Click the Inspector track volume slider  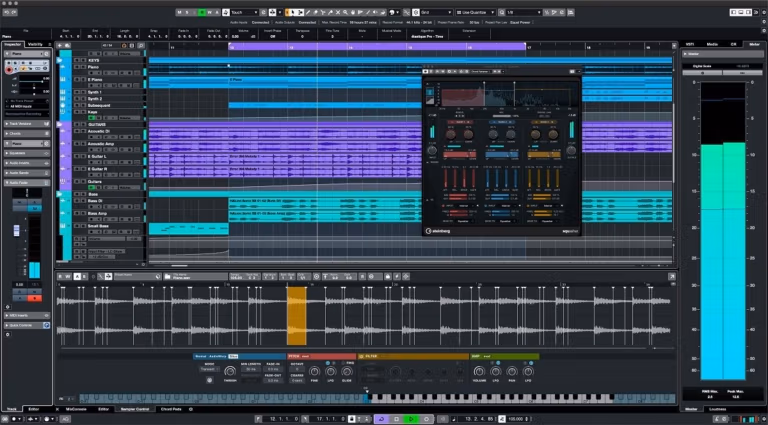33,78
